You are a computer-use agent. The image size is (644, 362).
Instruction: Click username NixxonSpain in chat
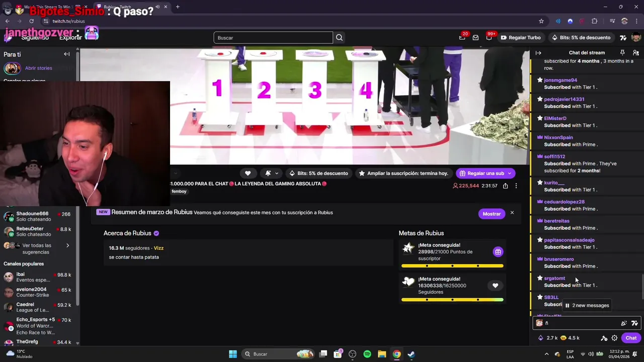point(558,138)
